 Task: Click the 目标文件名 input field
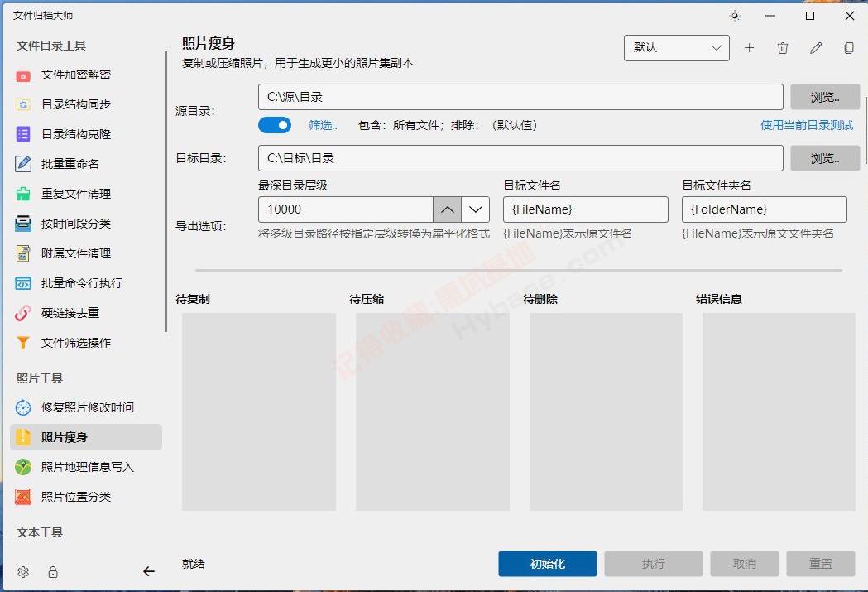click(x=585, y=209)
